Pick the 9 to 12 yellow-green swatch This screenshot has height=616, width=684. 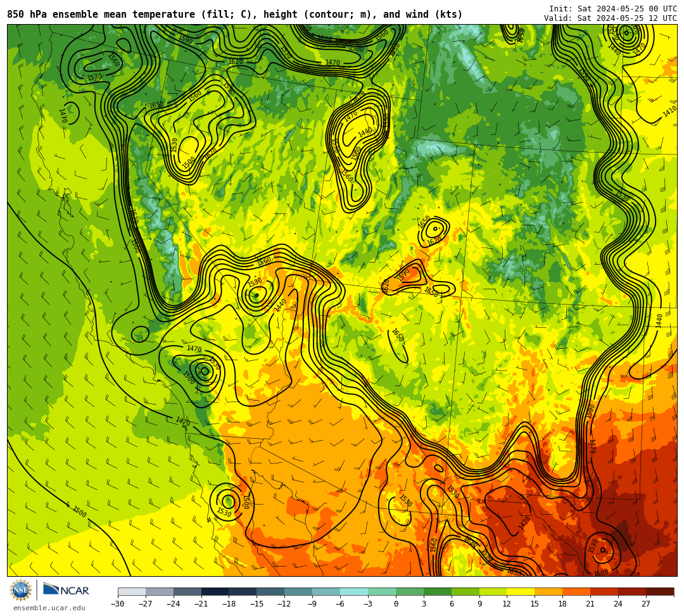point(493,591)
